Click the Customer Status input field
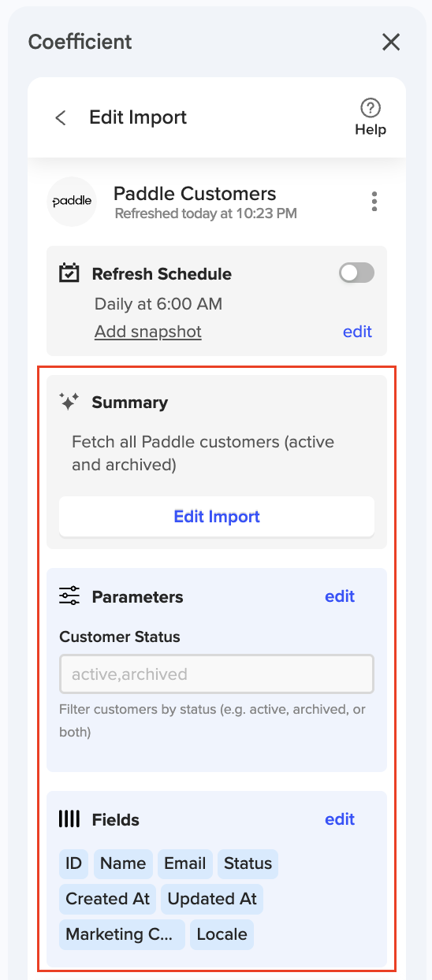This screenshot has width=432, height=980. tap(217, 674)
